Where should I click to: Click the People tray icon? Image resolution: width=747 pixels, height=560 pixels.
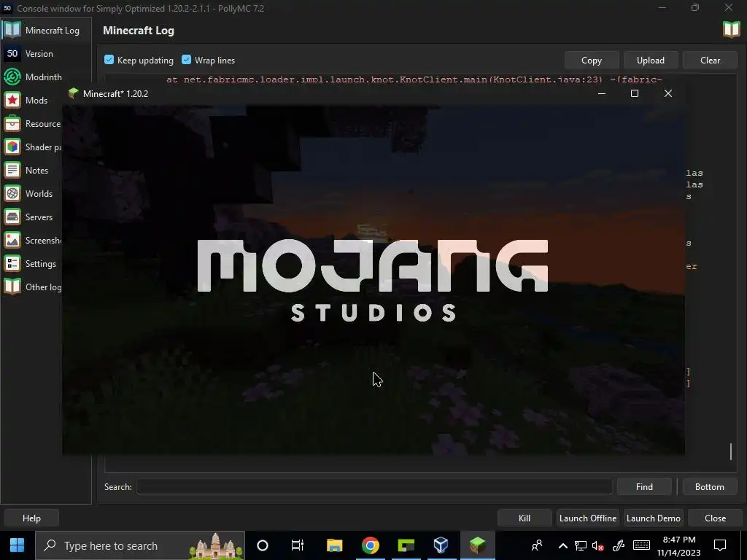[x=537, y=545]
